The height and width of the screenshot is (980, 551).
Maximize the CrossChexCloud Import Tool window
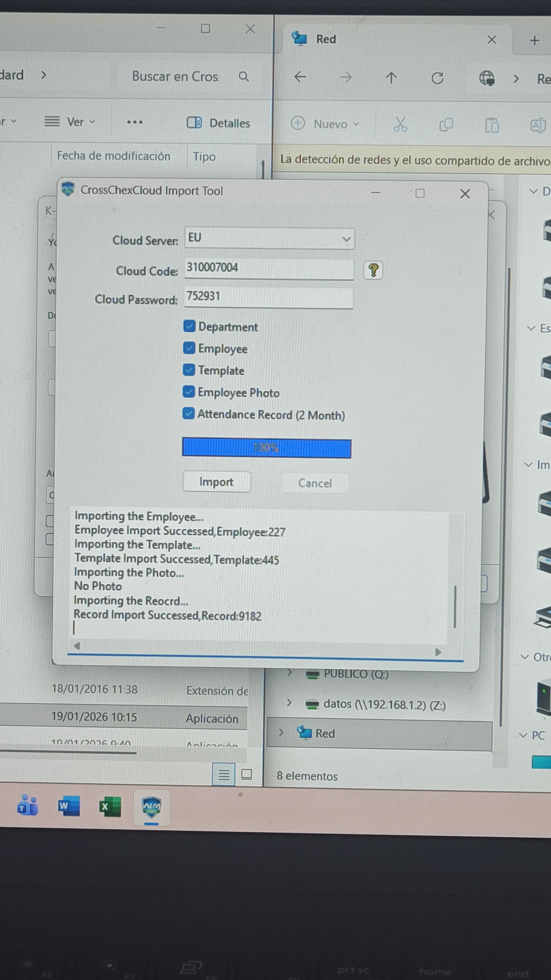(x=420, y=193)
